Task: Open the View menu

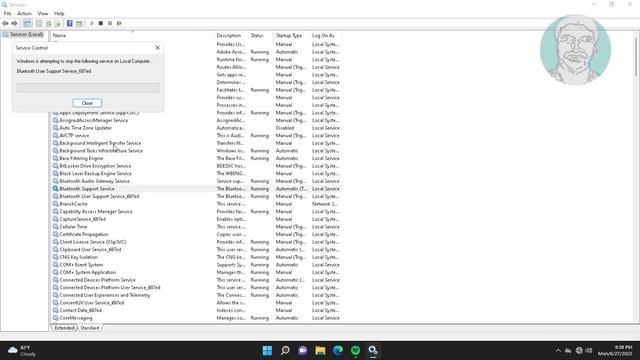Action: [43, 13]
